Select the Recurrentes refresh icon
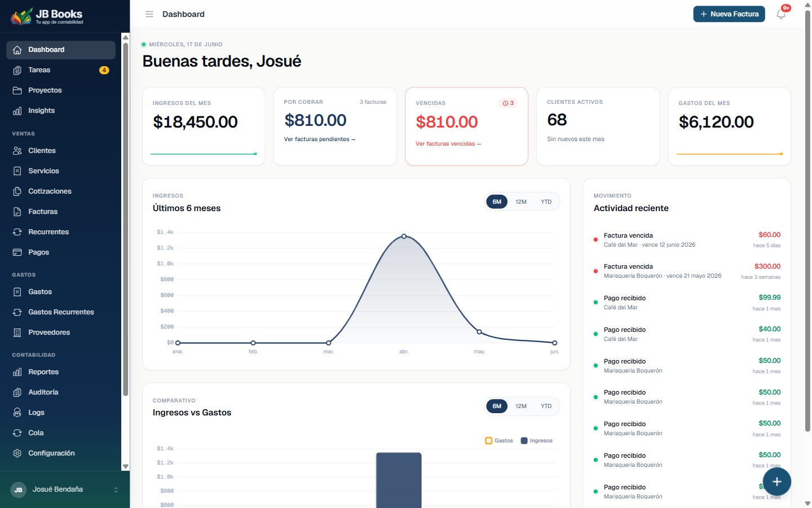This screenshot has width=812, height=508. pyautogui.click(x=17, y=232)
